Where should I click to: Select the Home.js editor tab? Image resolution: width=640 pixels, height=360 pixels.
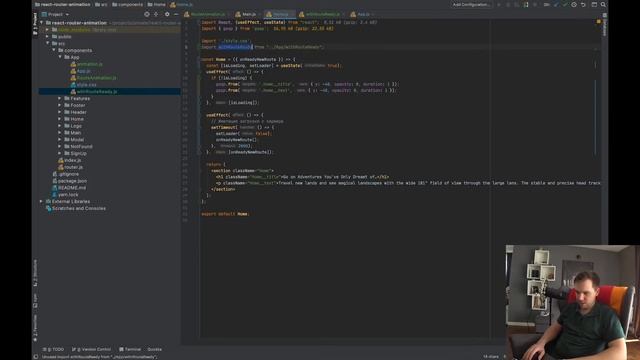pos(280,14)
